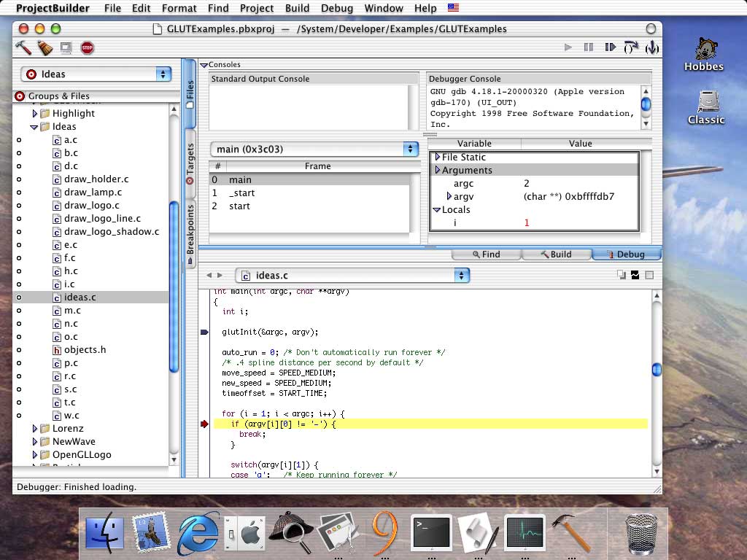Viewport: 747px width, 560px height.
Task: Expand the Lorenz folder
Action: click(34, 429)
